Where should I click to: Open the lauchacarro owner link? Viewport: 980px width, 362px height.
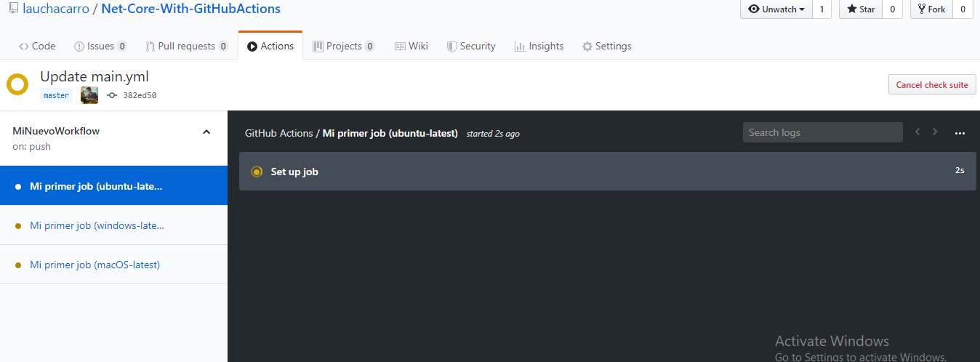(55, 9)
